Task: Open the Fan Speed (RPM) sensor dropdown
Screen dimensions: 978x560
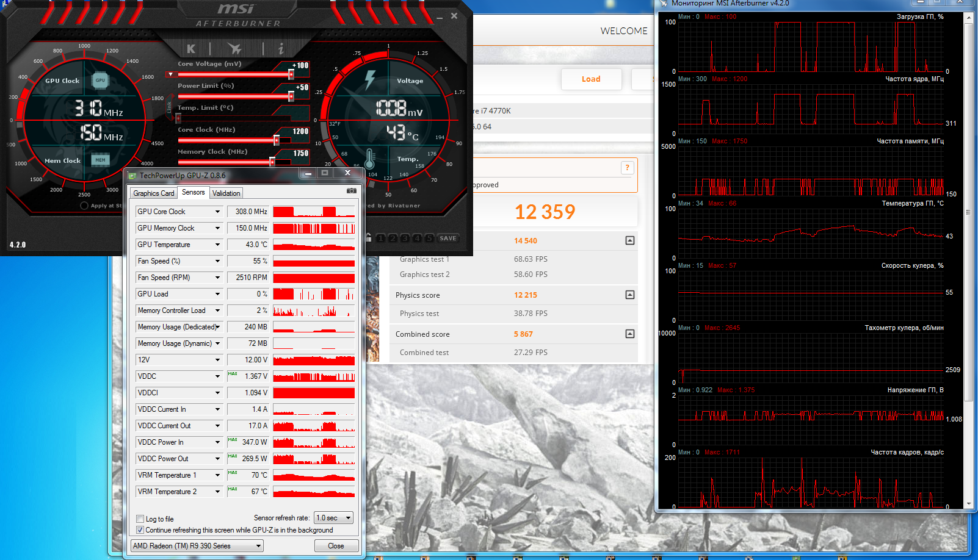Action: coord(217,278)
